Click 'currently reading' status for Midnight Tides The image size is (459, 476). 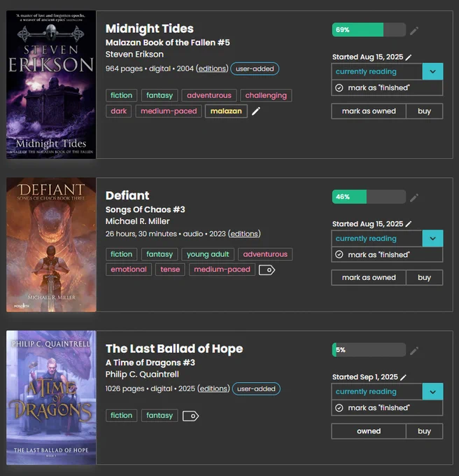(x=377, y=71)
